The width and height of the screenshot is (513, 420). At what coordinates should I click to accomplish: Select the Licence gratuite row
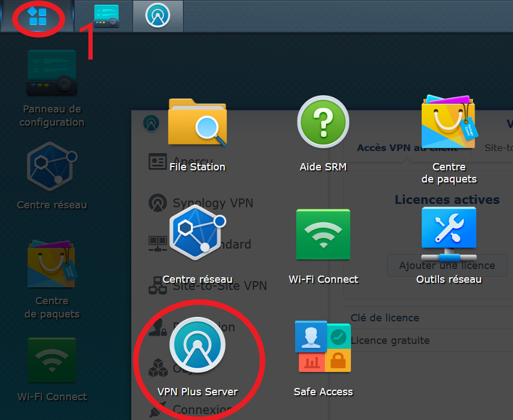pyautogui.click(x=390, y=341)
